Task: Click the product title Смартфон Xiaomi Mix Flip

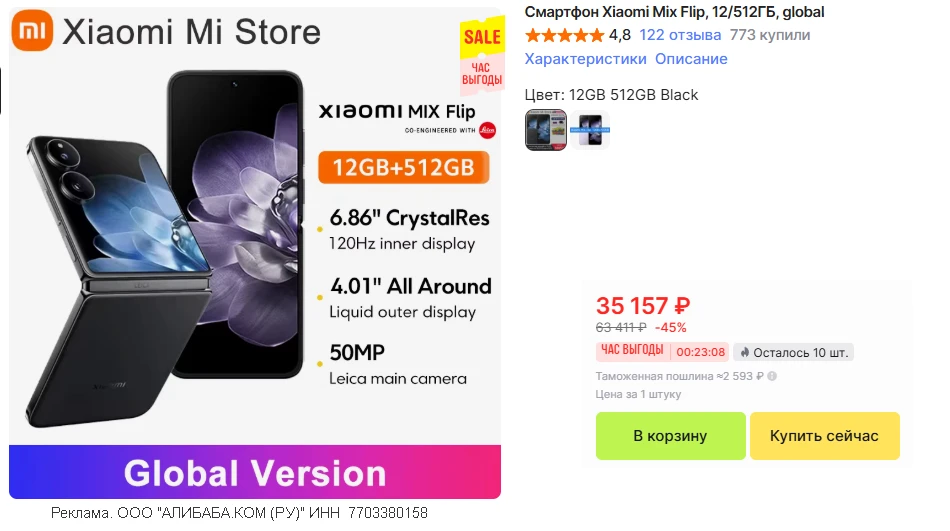Action: coord(674,12)
